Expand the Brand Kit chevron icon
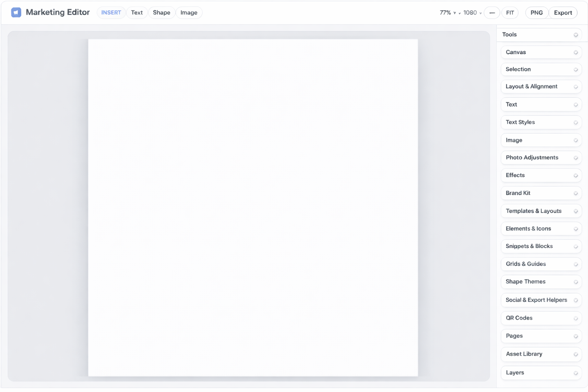The image size is (588, 392). tap(575, 193)
